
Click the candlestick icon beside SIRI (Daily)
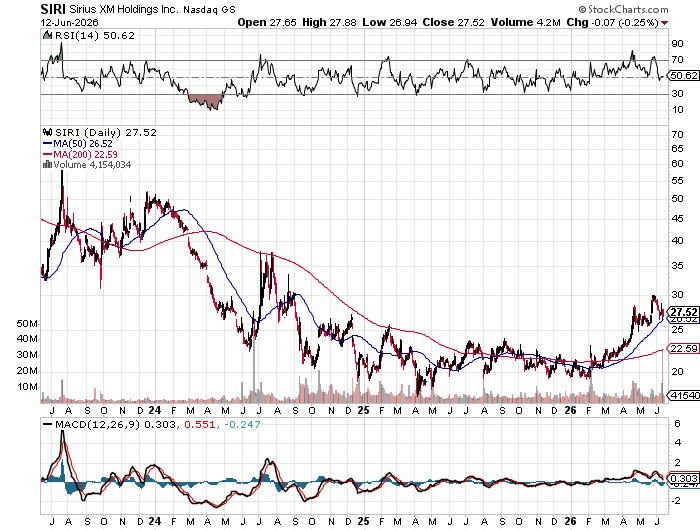(x=47, y=132)
